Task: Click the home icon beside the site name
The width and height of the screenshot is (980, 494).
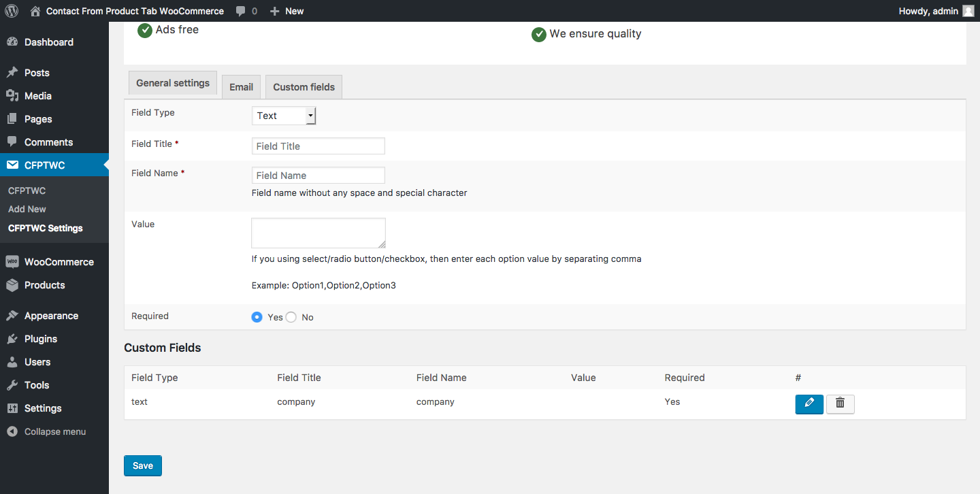Action: pos(35,11)
